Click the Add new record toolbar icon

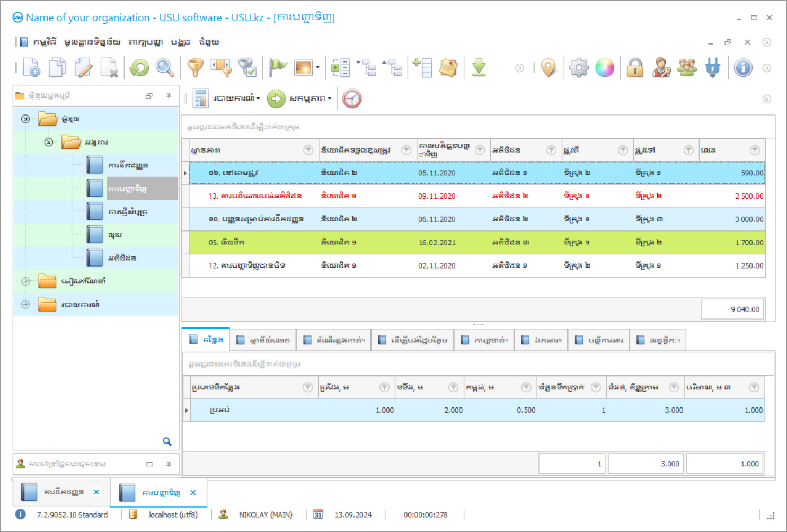tap(31, 67)
